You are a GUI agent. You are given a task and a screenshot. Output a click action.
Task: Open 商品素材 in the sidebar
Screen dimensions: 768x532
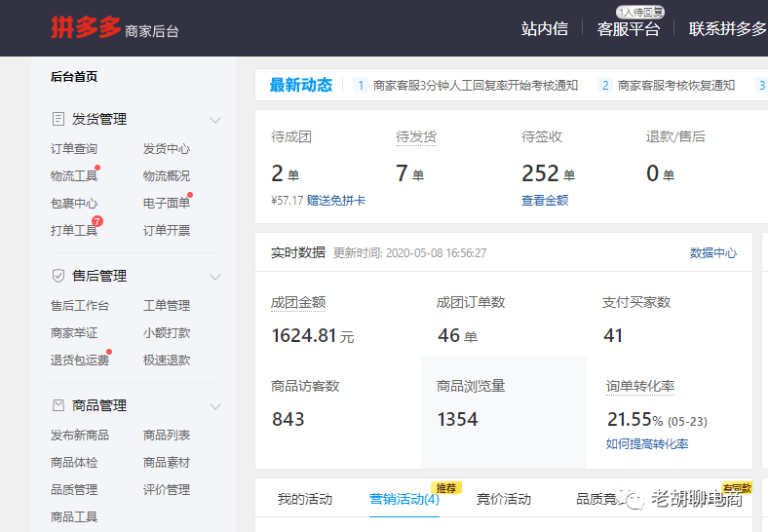[x=167, y=463]
